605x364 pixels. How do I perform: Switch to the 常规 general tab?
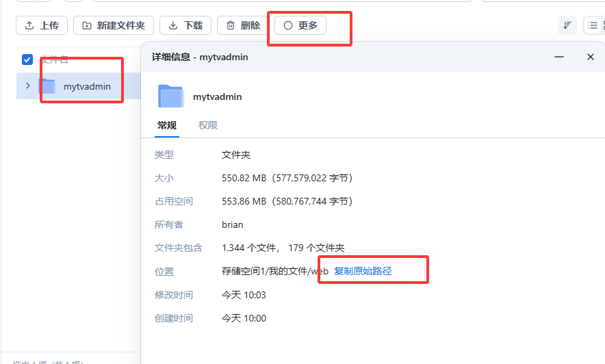pos(167,125)
